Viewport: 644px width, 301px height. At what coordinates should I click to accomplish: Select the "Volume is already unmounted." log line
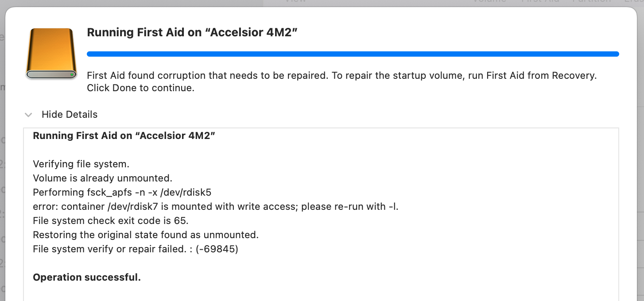[x=102, y=178]
